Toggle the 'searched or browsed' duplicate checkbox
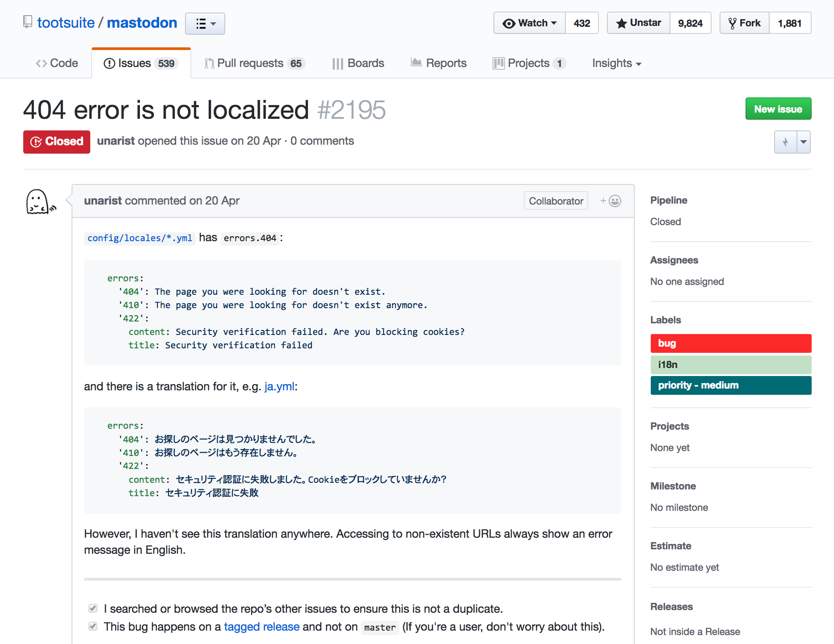This screenshot has width=834, height=644. pos(93,608)
